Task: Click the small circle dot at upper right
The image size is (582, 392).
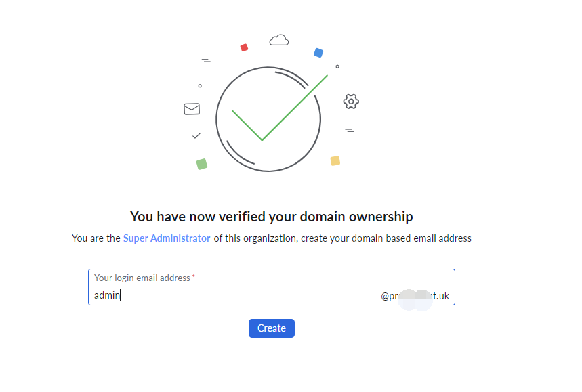Action: (x=337, y=67)
